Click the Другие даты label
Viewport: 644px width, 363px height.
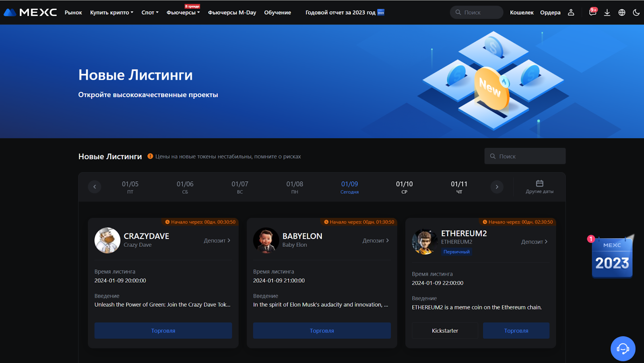point(539,192)
